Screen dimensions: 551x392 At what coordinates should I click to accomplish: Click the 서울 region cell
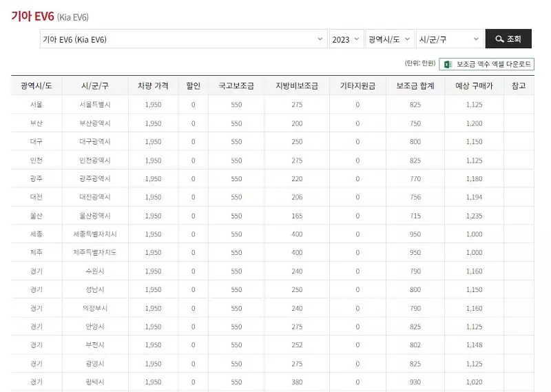tap(37, 105)
